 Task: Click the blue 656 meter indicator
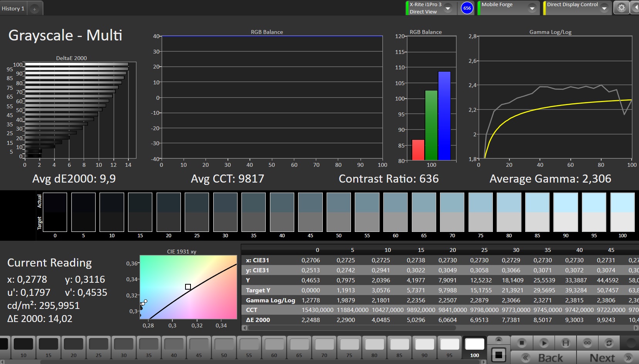(x=467, y=8)
